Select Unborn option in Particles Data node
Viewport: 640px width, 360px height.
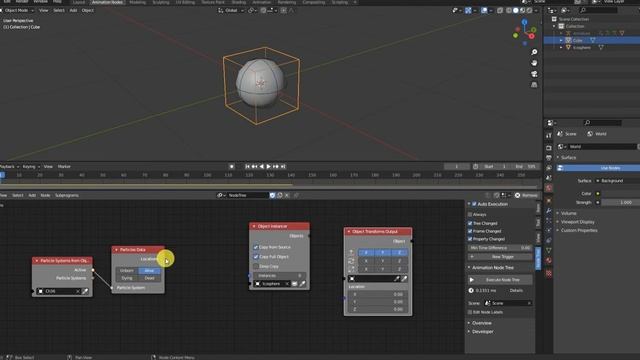pos(127,271)
